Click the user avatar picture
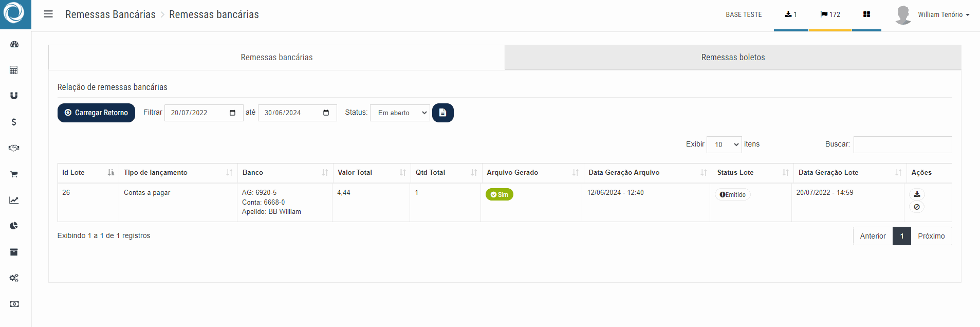Screen dimensions: 980x327 click(x=903, y=14)
